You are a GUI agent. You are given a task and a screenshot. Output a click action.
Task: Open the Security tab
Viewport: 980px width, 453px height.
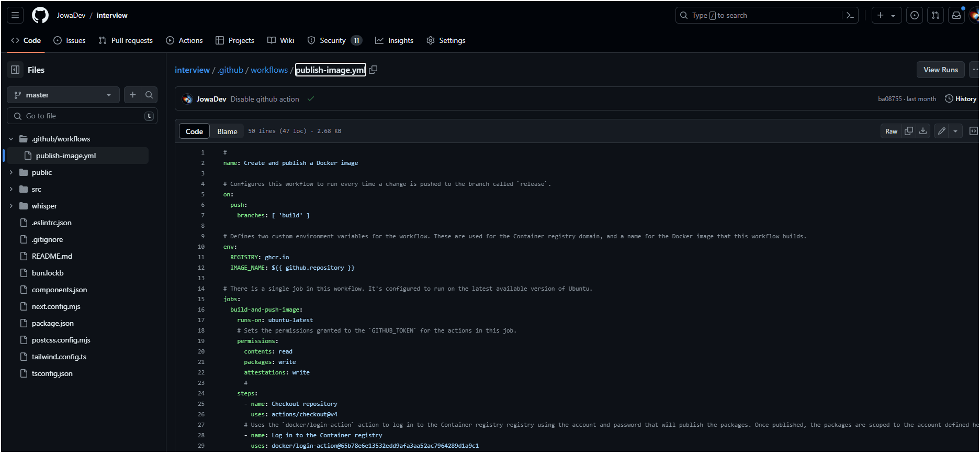click(334, 40)
